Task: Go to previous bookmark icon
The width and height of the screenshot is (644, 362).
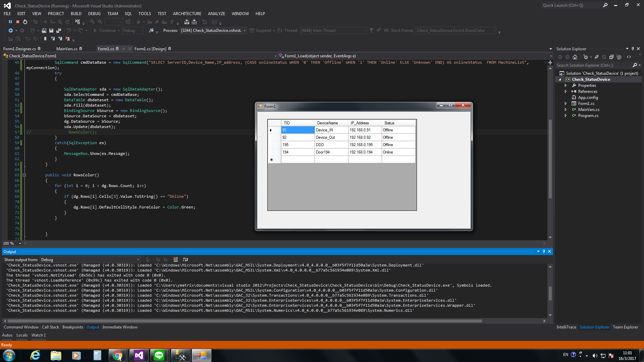Action: point(53,39)
